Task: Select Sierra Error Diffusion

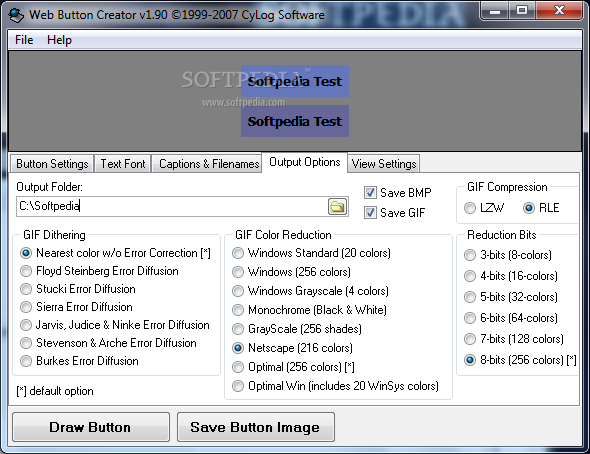Action: [76, 307]
